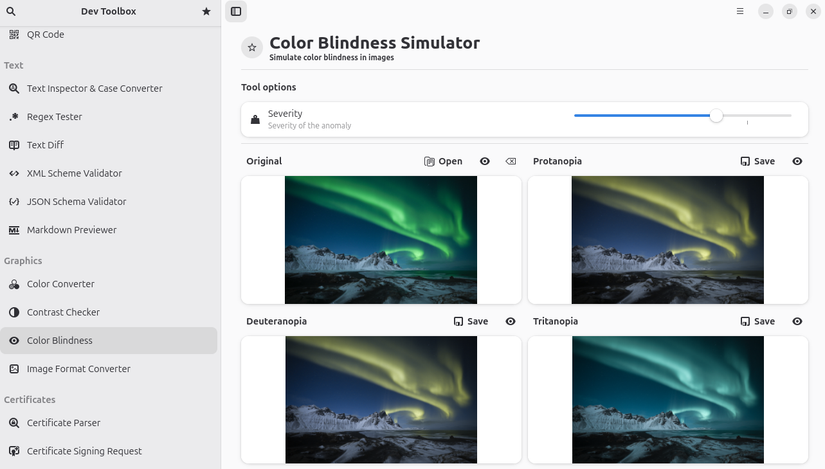Click the Text Diff icon
The image size is (825, 469).
14,145
